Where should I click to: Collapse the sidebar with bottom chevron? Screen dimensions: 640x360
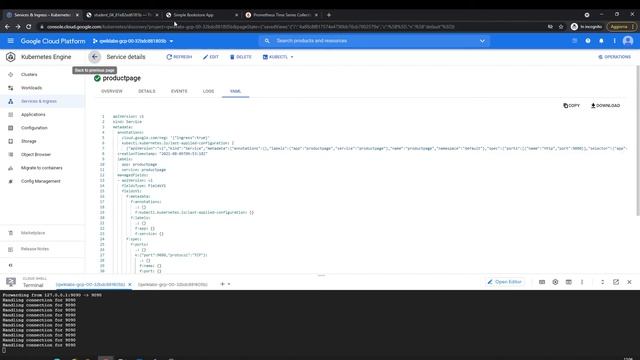(11, 265)
